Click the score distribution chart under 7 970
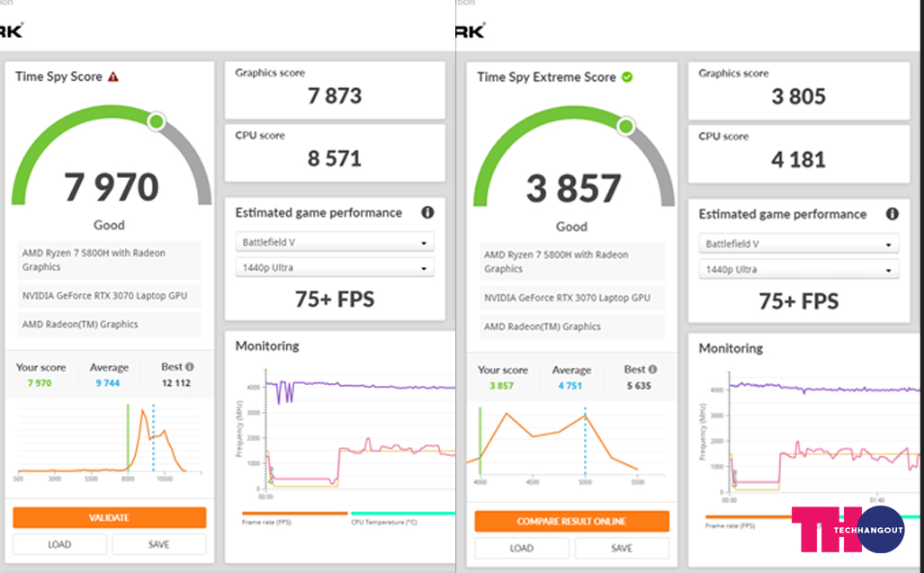This screenshot has width=924, height=573. click(110, 442)
